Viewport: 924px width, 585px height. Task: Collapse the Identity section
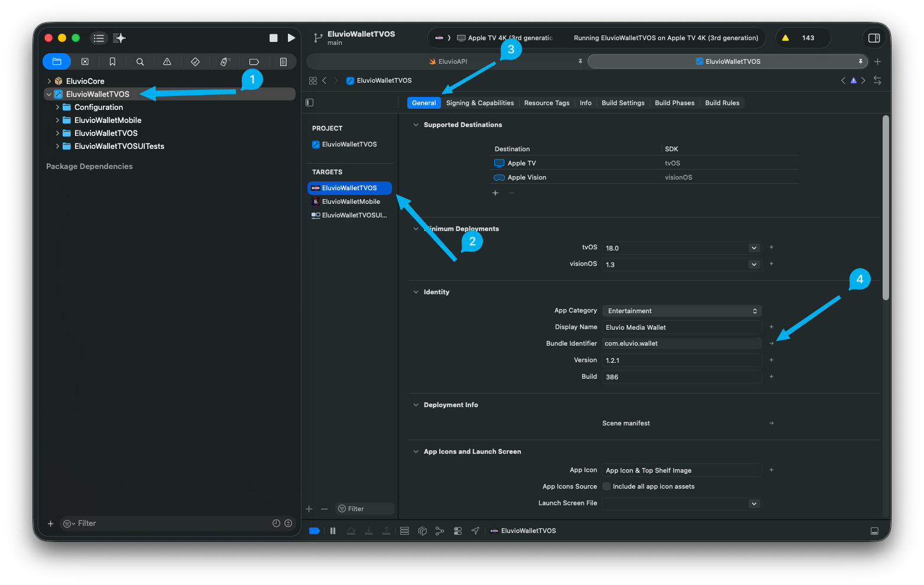tap(416, 292)
